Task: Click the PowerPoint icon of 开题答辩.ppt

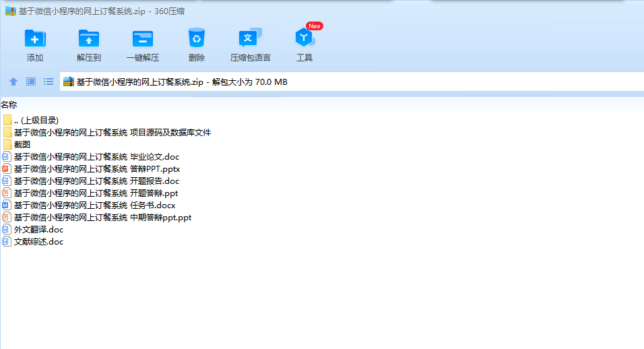Action: (6, 193)
